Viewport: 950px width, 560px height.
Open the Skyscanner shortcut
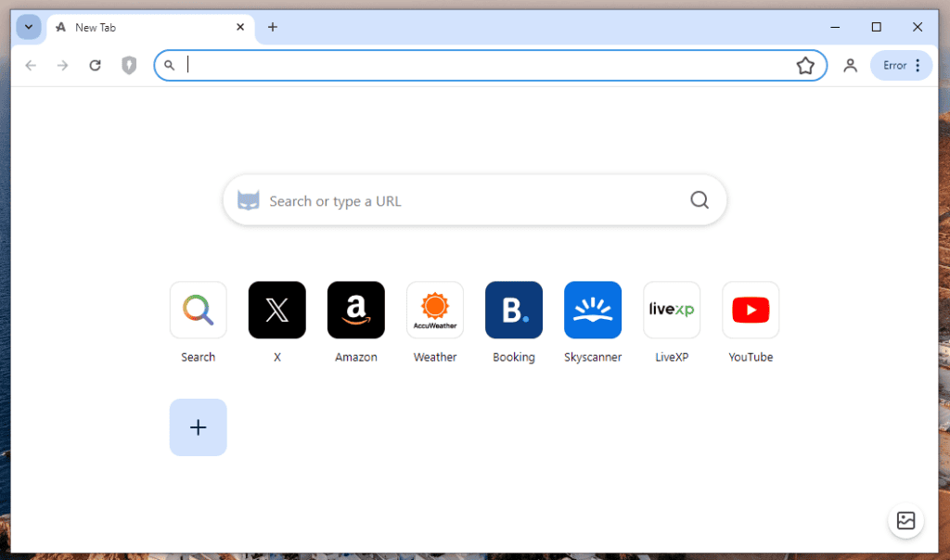592,310
